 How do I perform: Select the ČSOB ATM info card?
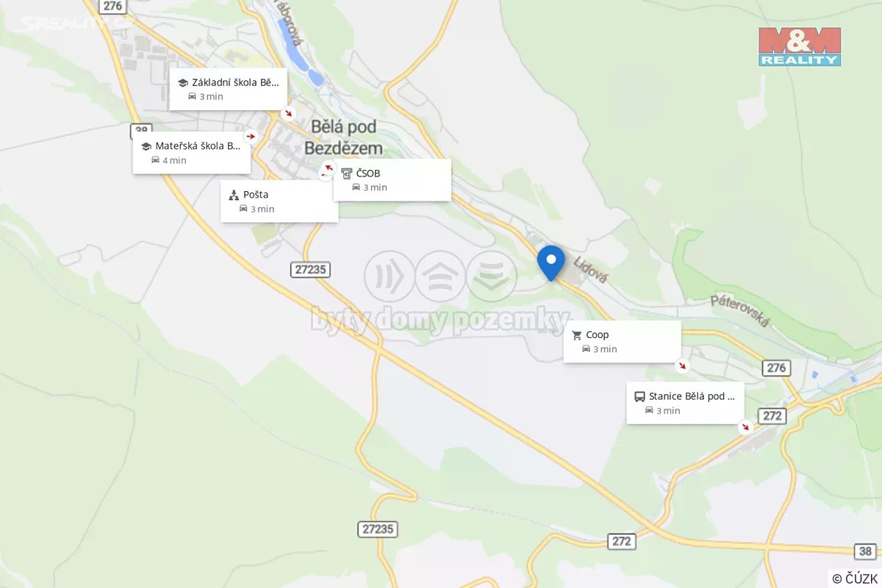coord(392,180)
